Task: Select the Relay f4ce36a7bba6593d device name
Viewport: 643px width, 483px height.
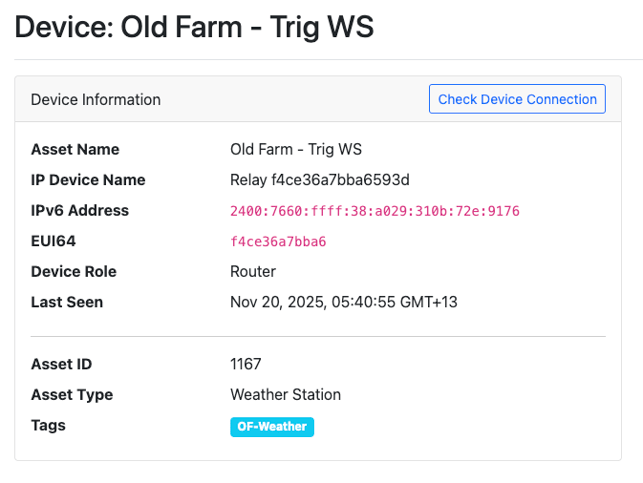Action: tap(320, 180)
